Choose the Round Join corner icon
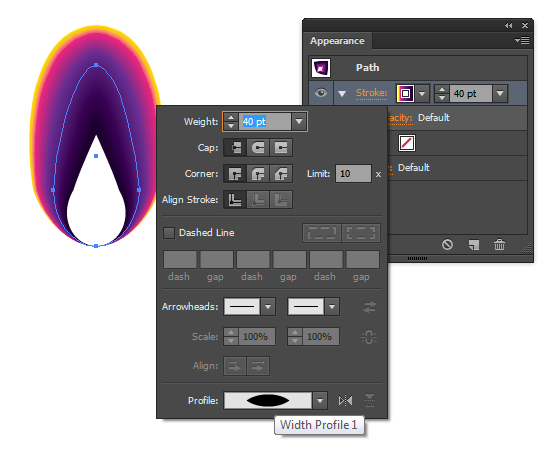The image size is (555, 454). [x=258, y=174]
